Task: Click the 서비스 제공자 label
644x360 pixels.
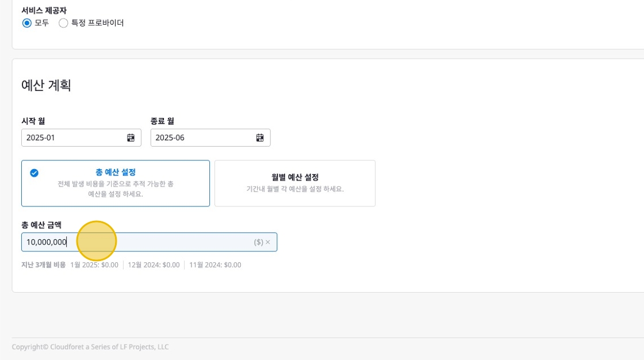Action: coord(43,10)
